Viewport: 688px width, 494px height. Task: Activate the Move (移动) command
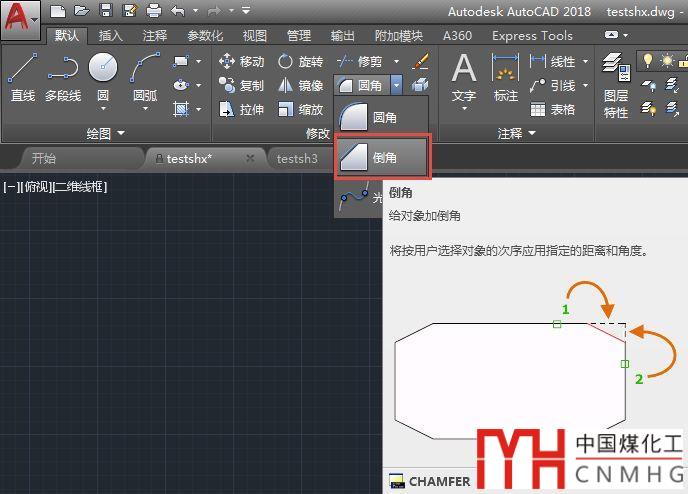point(241,61)
